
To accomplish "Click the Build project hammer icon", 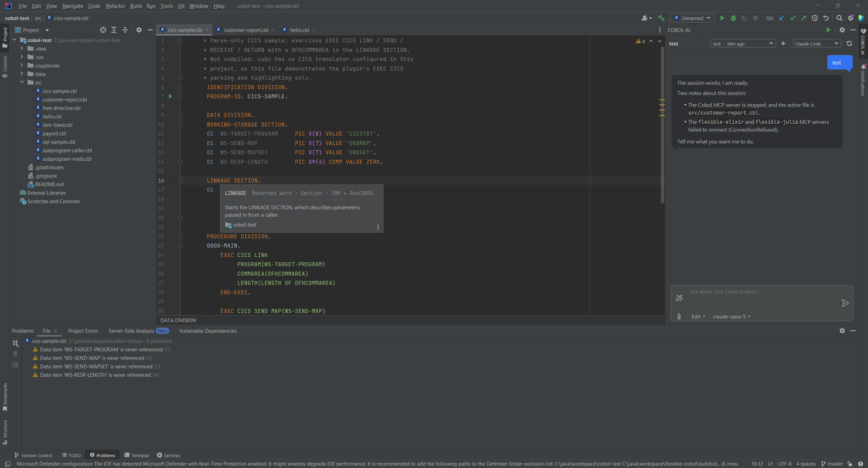I will point(661,18).
